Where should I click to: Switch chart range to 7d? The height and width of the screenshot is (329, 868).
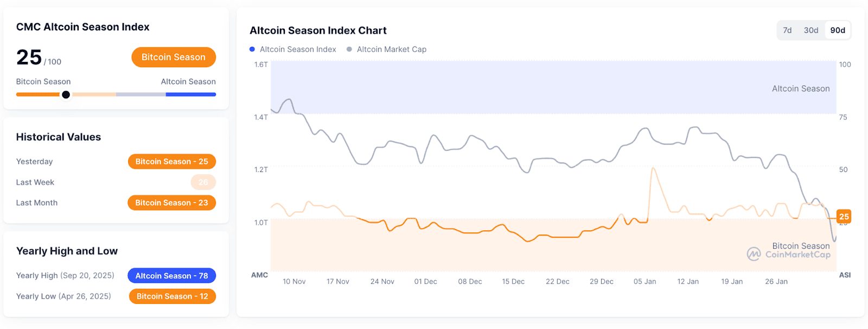pos(787,30)
